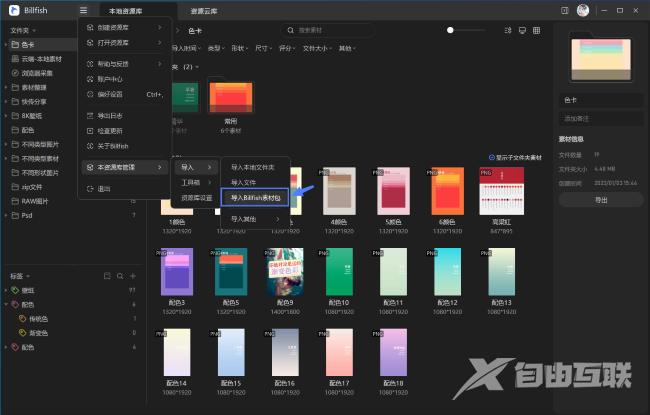
Task: Expand the 8K壁纸 folder arrow
Action: pyautogui.click(x=6, y=116)
